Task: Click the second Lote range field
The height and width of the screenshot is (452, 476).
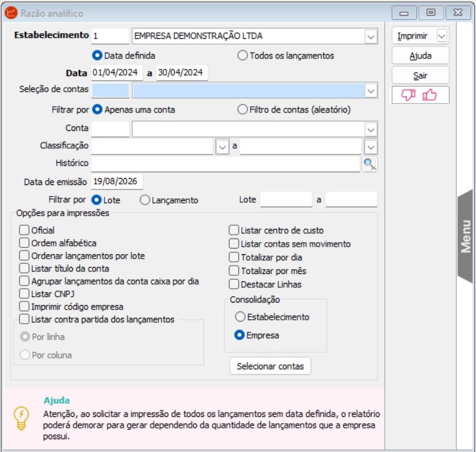Action: point(351,199)
